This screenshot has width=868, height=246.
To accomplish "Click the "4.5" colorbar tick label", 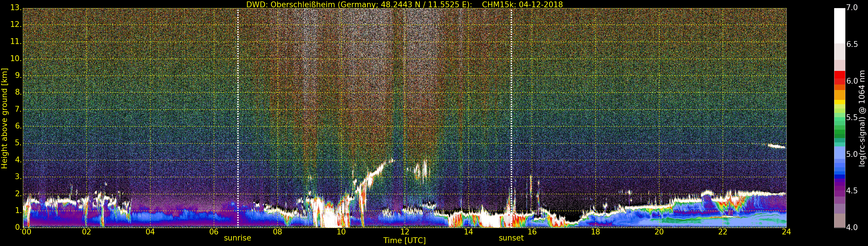I will point(852,191).
